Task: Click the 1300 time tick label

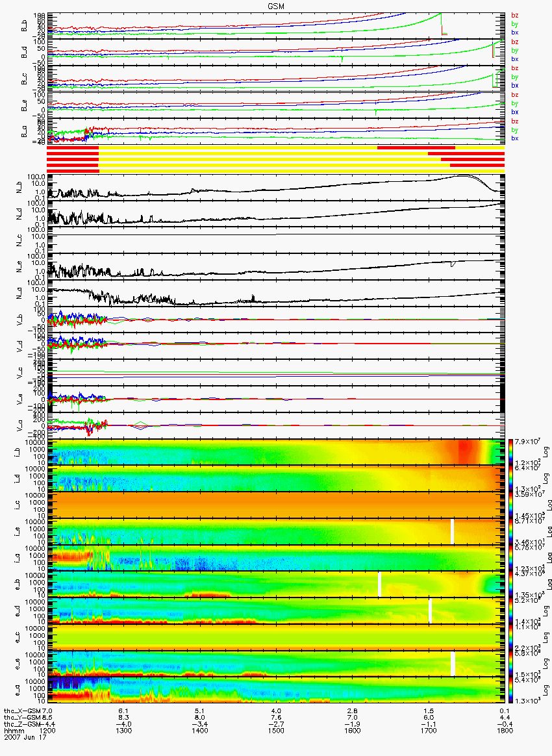Action: coord(124,731)
